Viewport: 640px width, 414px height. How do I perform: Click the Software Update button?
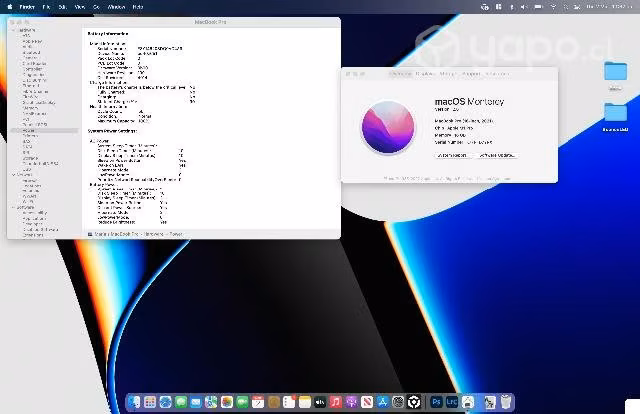pos(497,156)
